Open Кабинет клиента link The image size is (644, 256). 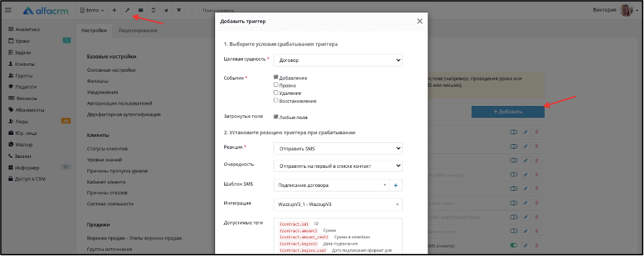[107, 182]
